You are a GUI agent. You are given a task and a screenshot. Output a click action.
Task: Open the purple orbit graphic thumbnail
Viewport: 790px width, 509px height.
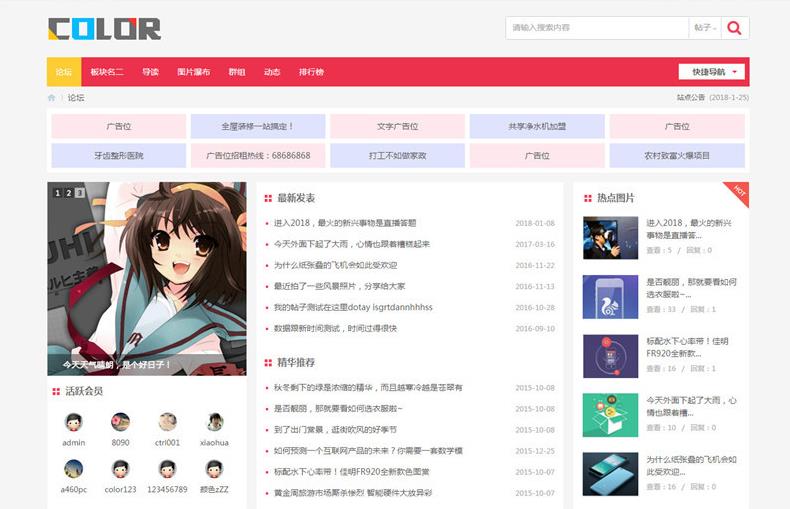[611, 356]
